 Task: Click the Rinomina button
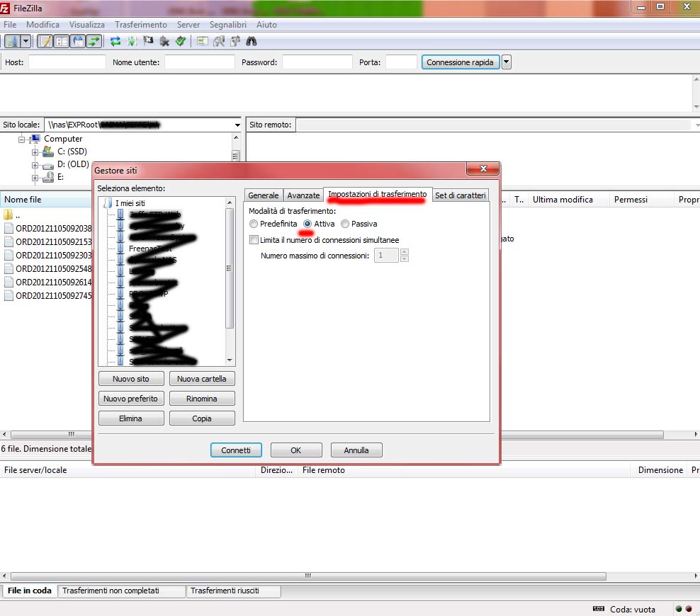coord(202,399)
